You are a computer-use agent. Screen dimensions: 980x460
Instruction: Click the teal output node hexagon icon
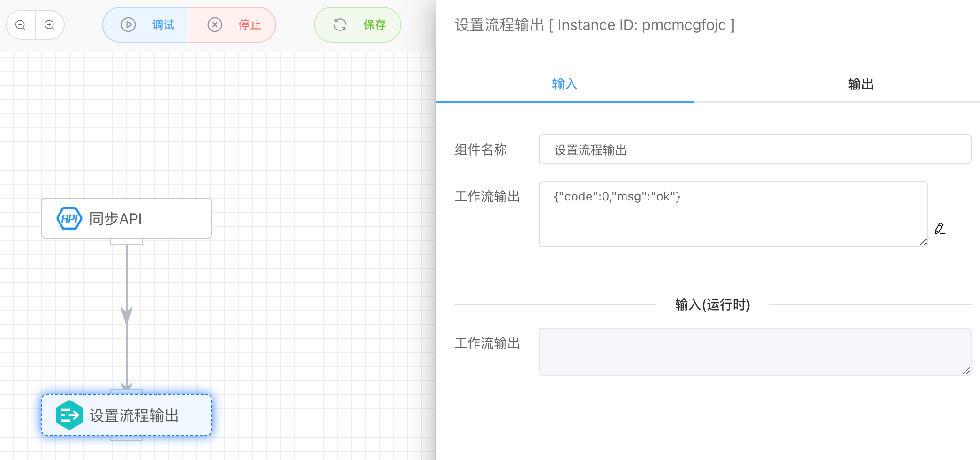point(69,415)
